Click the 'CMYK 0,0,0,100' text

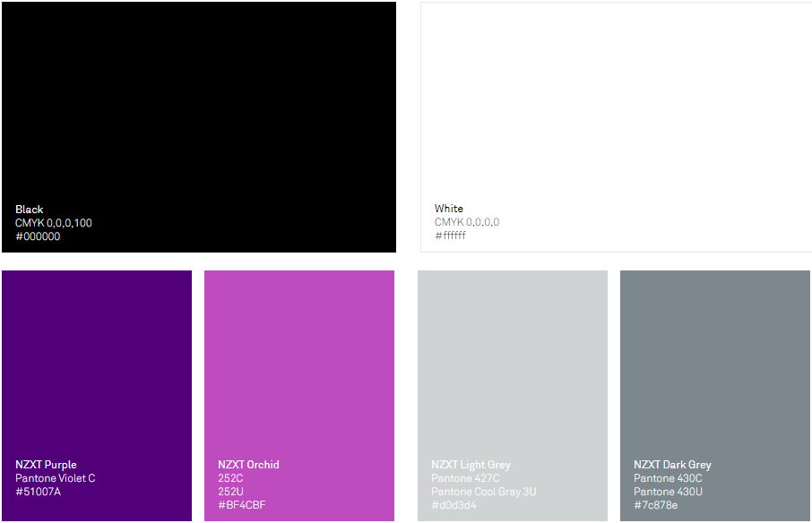click(54, 223)
